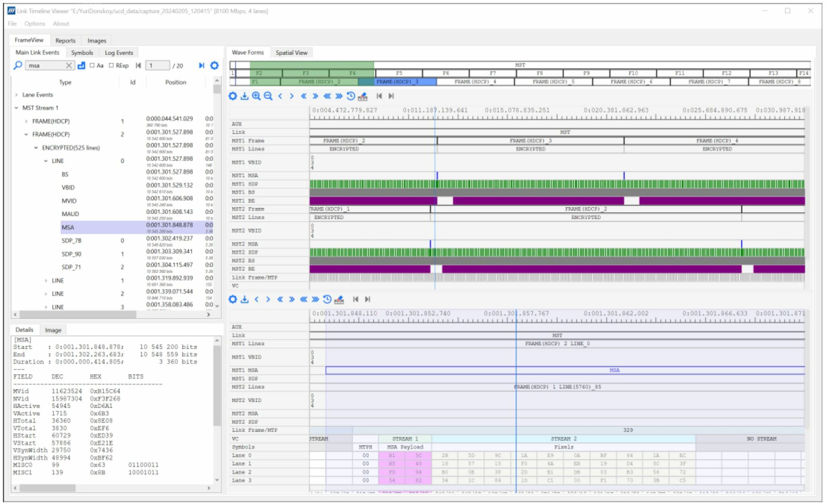The width and height of the screenshot is (825, 504).
Task: Click the search result index field
Action: click(x=158, y=65)
